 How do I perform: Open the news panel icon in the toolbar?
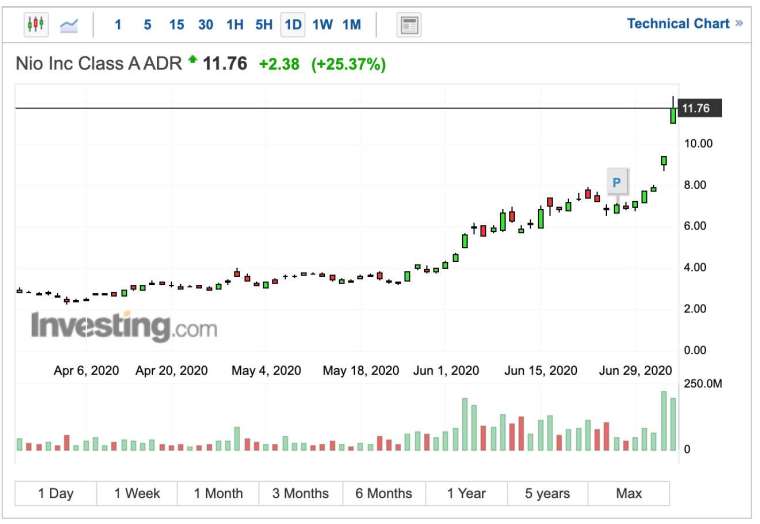(x=409, y=25)
